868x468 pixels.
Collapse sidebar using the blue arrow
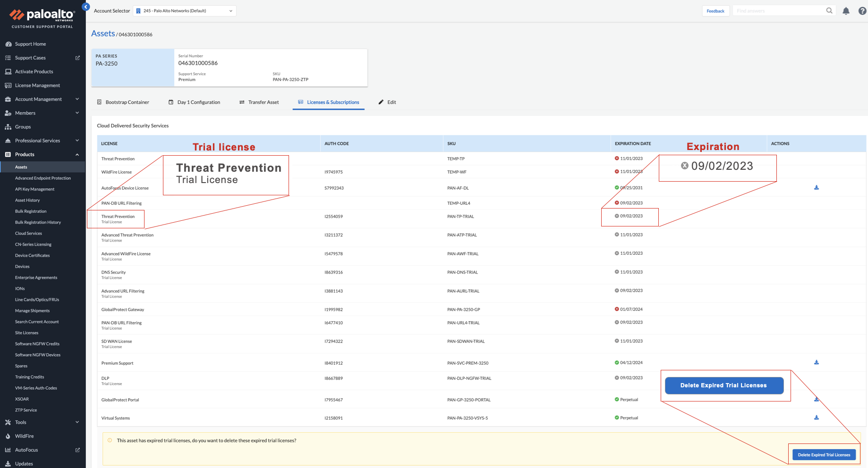point(86,7)
